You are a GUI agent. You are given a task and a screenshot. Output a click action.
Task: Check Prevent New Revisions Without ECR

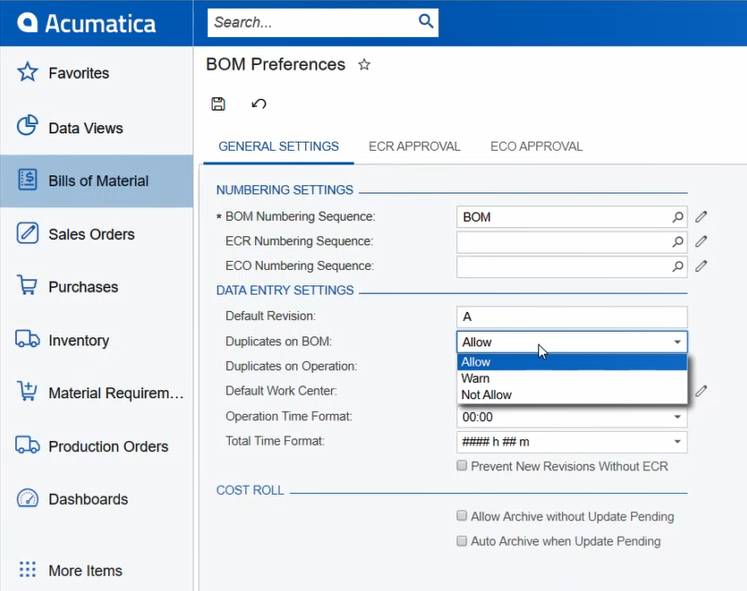coord(462,465)
